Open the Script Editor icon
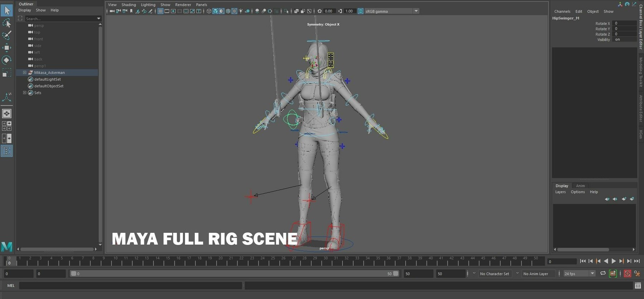 point(638,285)
